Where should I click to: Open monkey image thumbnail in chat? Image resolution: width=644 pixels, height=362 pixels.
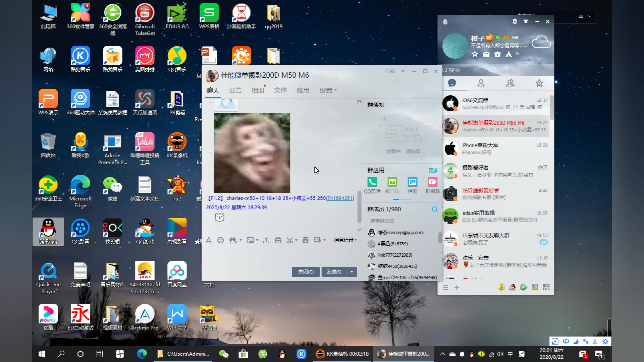click(252, 153)
